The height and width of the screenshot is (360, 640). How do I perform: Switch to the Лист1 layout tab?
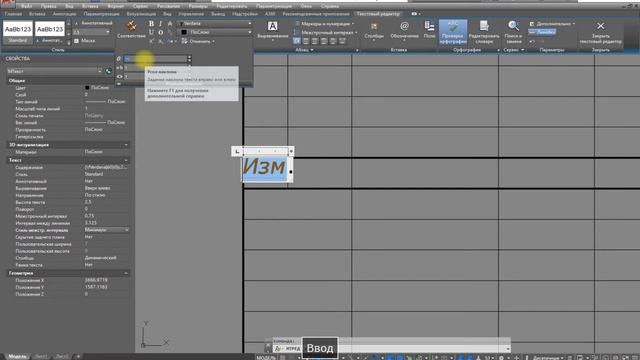pyautogui.click(x=41, y=356)
